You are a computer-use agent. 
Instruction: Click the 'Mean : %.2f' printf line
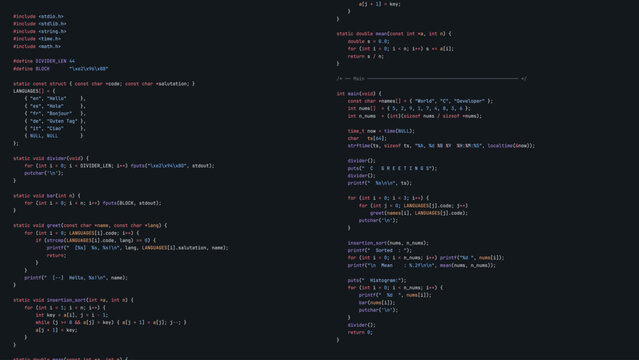422,265
